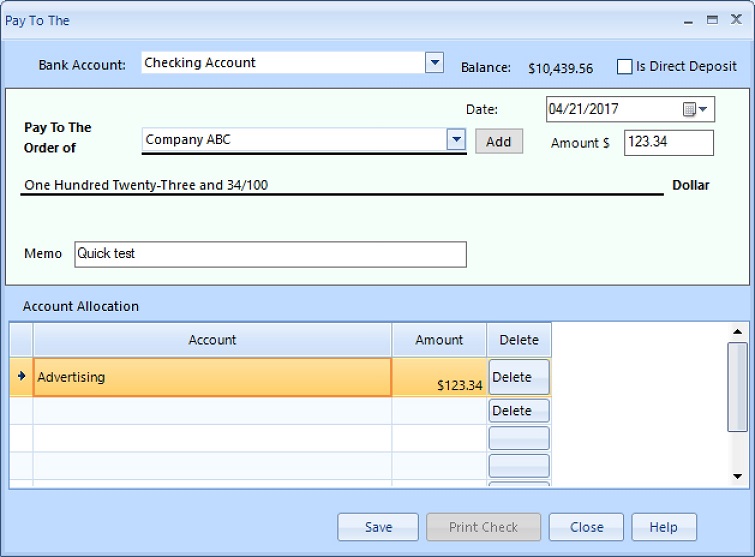Screen dimensions: 755x557
Task: Maximize the Pay To The window
Action: [712, 20]
